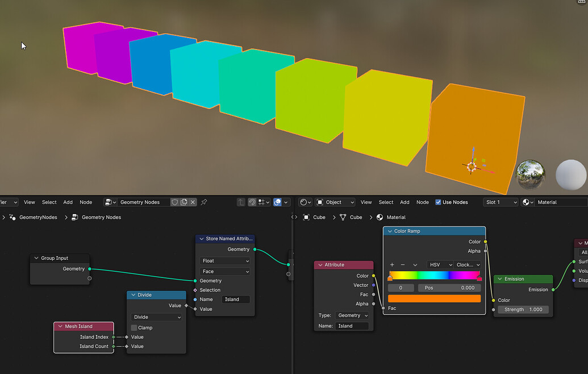
Task: Go to parent node tree arrow
Action: point(241,202)
